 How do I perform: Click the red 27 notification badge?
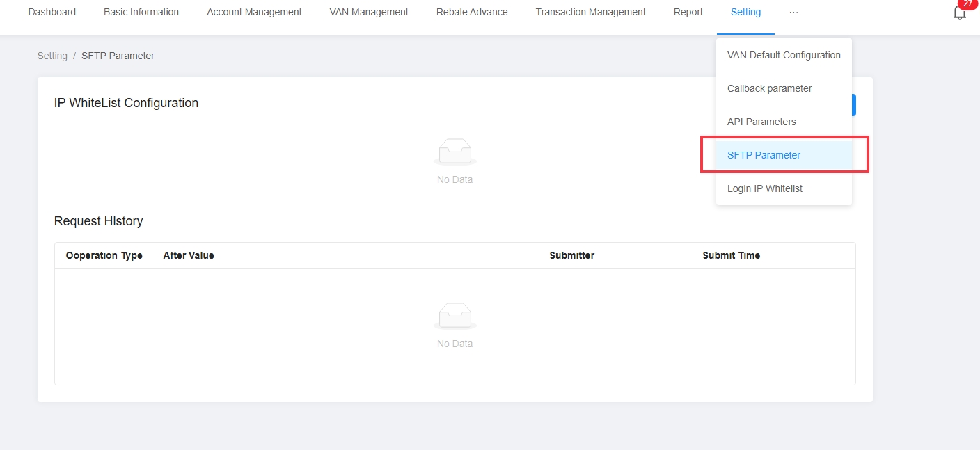967,4
